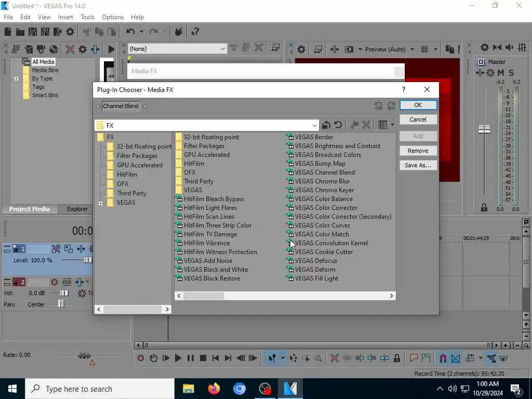Viewport: 532px width, 399px height.
Task: Toggle the preview grid overlay icon
Action: [424, 49]
